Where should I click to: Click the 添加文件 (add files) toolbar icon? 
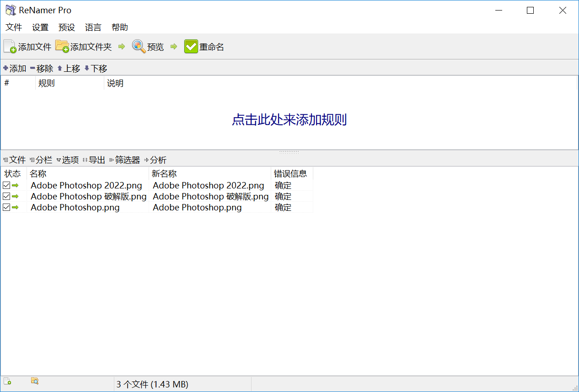click(x=10, y=47)
